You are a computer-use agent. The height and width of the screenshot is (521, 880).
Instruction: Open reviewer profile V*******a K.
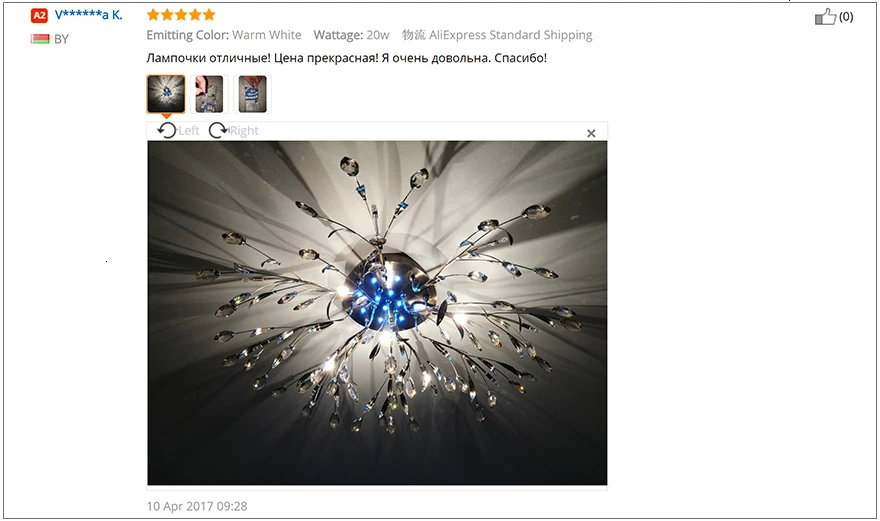click(88, 15)
